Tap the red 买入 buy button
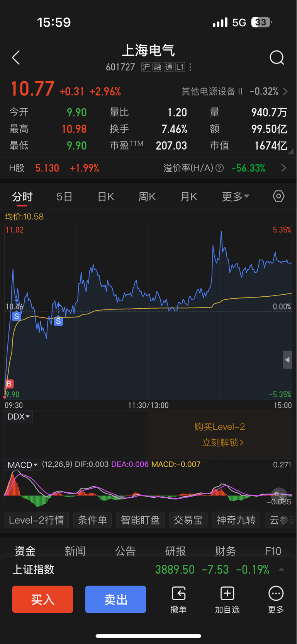 [x=42, y=599]
